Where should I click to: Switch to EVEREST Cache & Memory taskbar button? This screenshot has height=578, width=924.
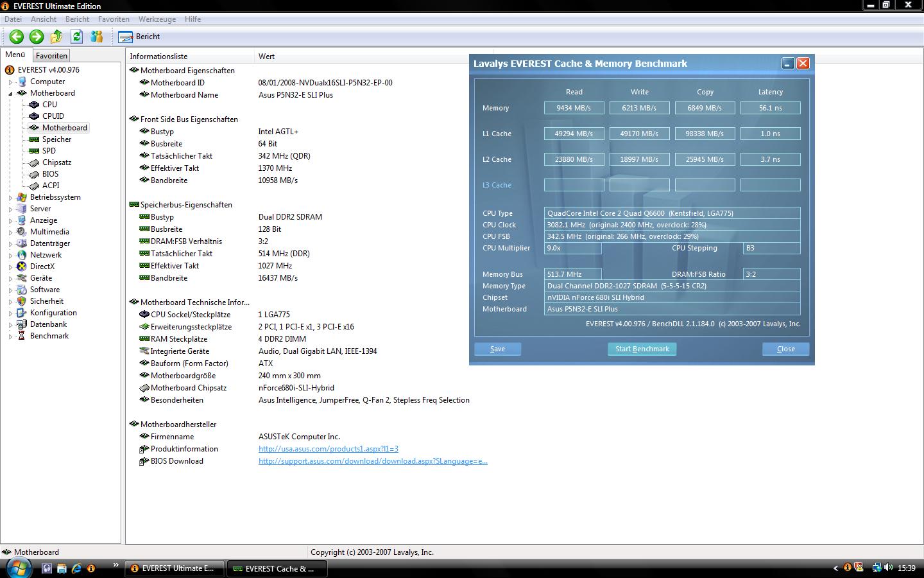coord(277,568)
